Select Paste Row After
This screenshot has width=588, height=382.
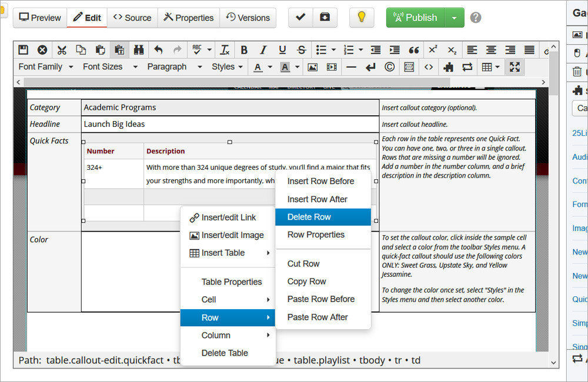[323, 317]
